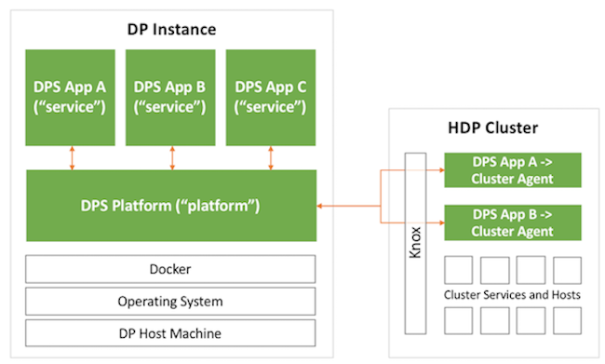605x364 pixels.
Task: Select the DPS App B service box
Action: coord(170,98)
